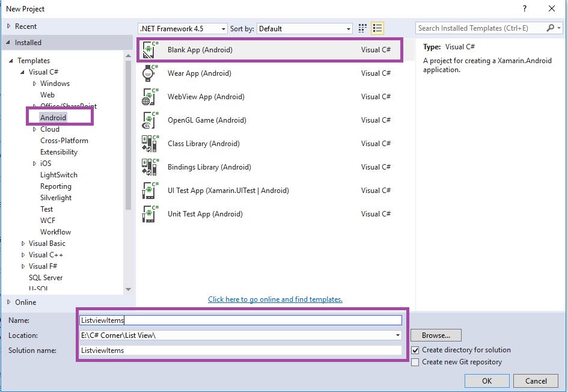Click the Browse... button

436,335
